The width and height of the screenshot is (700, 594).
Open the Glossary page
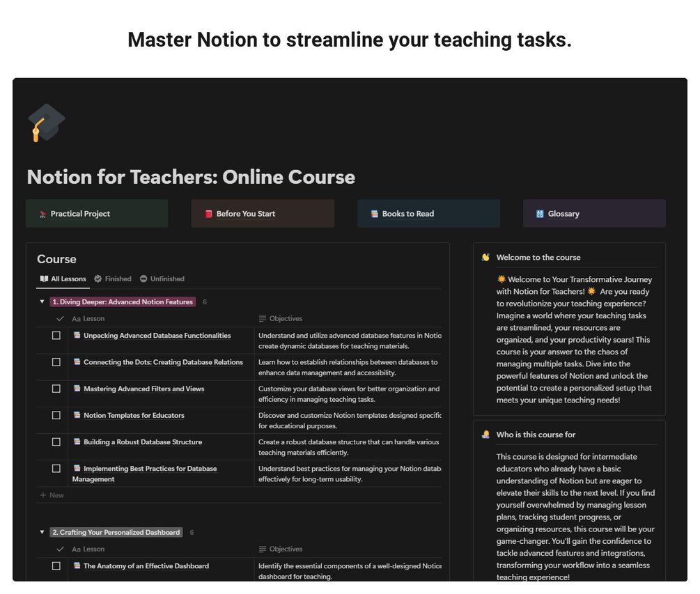pyautogui.click(x=594, y=214)
